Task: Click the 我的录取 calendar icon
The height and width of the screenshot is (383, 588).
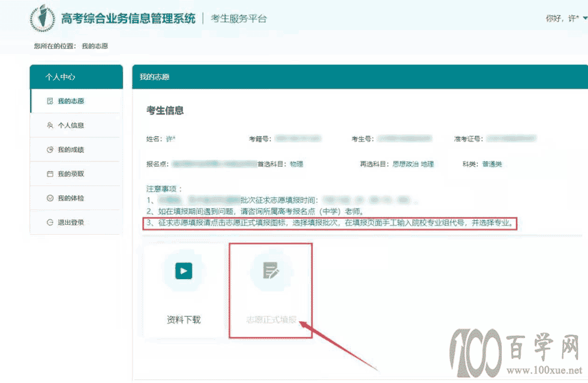Action: click(50, 173)
